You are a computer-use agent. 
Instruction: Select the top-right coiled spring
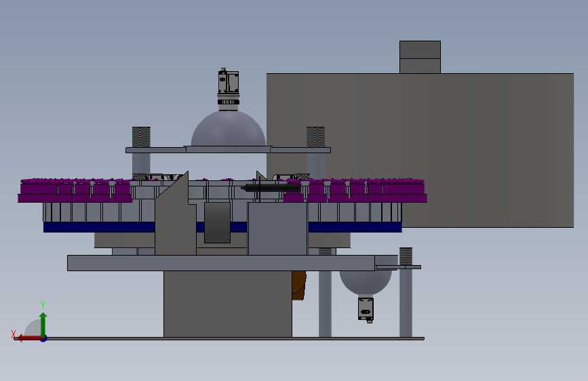click(x=316, y=137)
